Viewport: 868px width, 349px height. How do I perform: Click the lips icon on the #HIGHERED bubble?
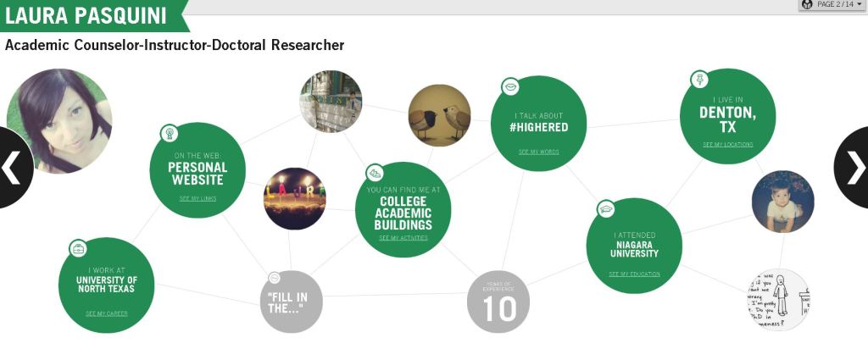tap(510, 86)
